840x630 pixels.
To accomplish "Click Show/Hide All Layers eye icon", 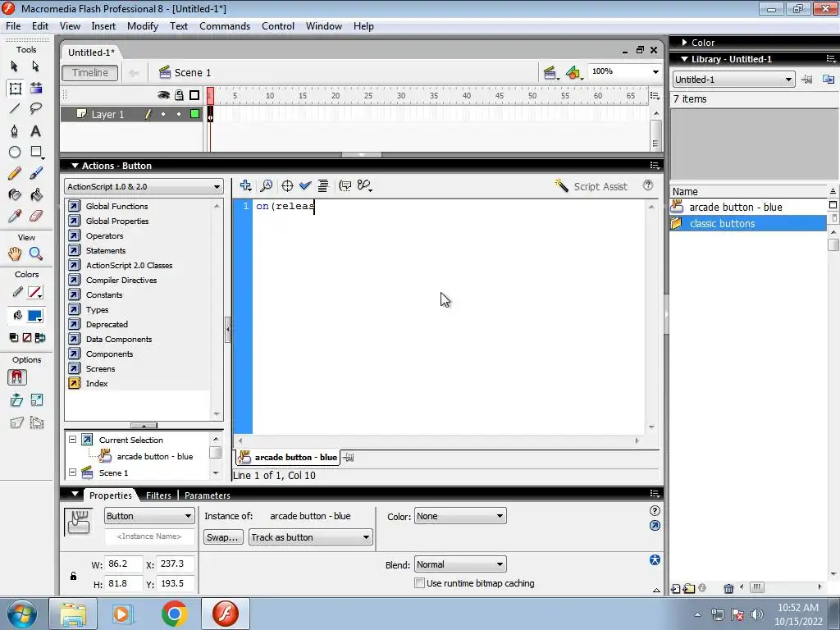I will tap(163, 95).
